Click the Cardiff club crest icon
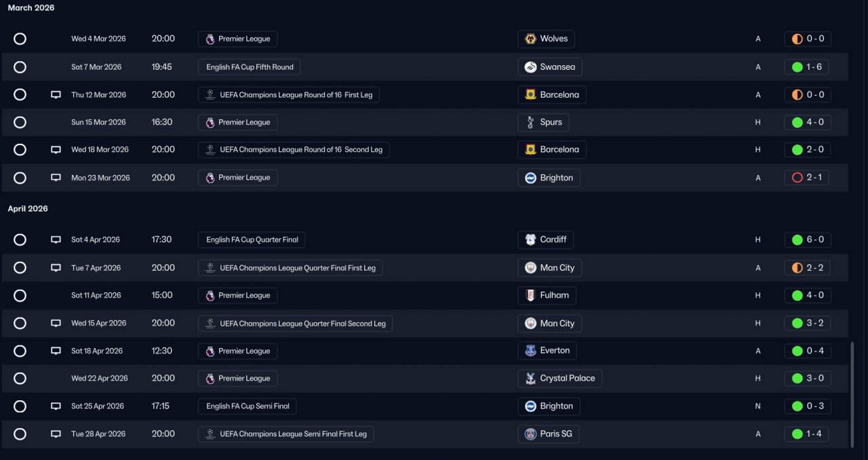Viewport: 868px width, 460px height. tap(530, 239)
